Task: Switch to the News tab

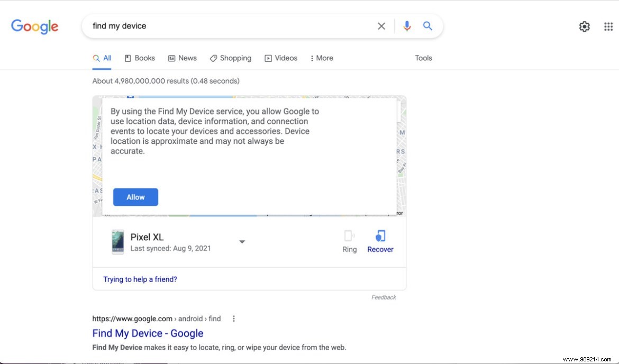Action: pos(183,58)
